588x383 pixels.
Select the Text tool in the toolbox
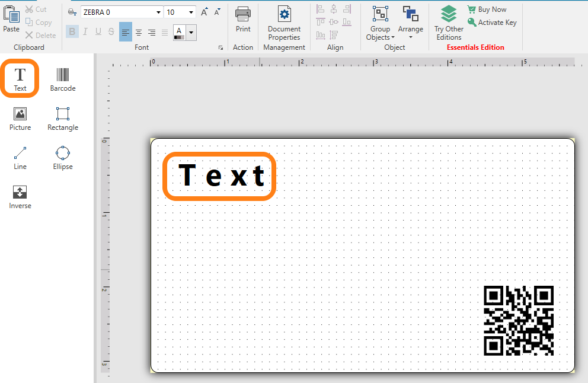[20, 78]
